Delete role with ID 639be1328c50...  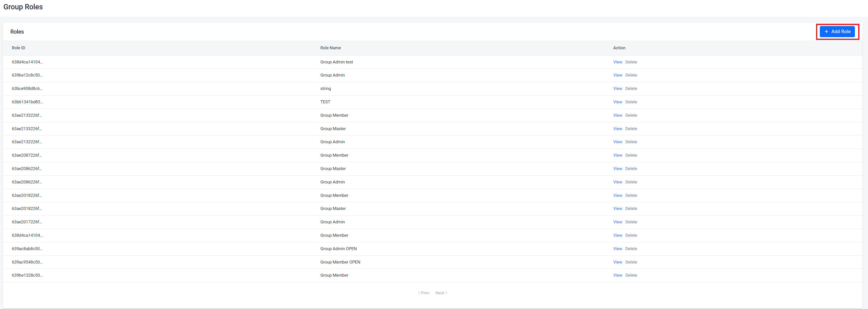click(x=631, y=275)
